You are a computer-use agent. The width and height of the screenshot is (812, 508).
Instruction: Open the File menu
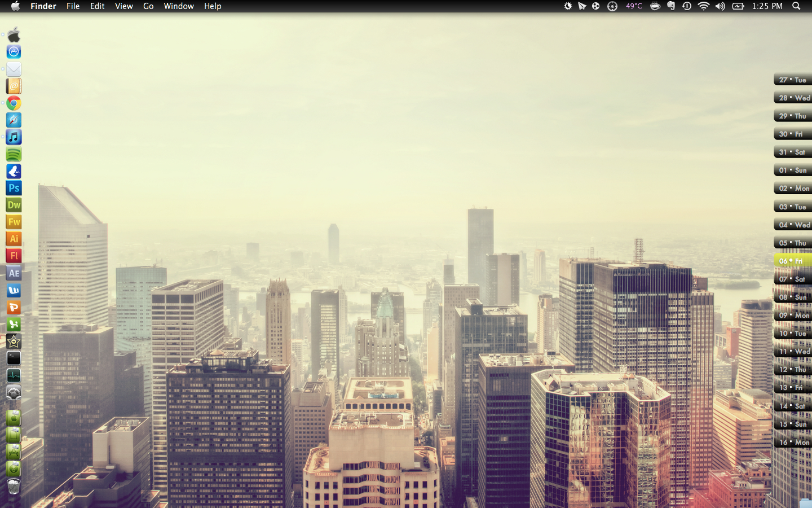[73, 6]
